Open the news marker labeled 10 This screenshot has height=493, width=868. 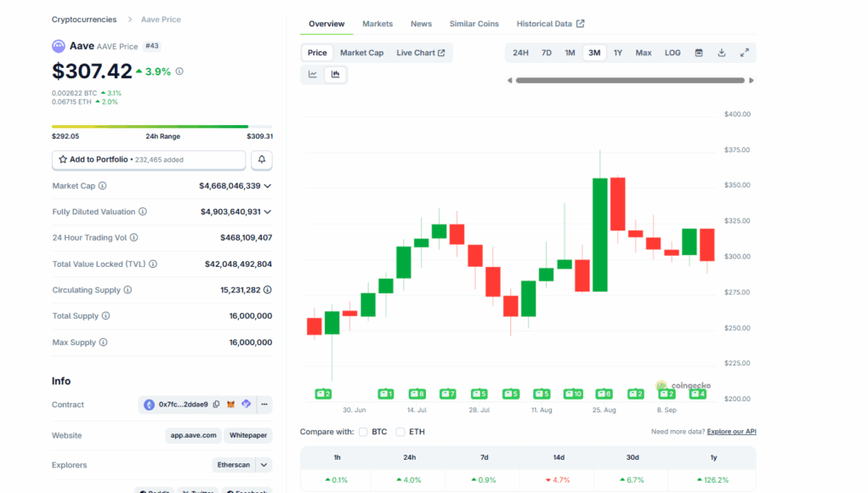(573, 394)
